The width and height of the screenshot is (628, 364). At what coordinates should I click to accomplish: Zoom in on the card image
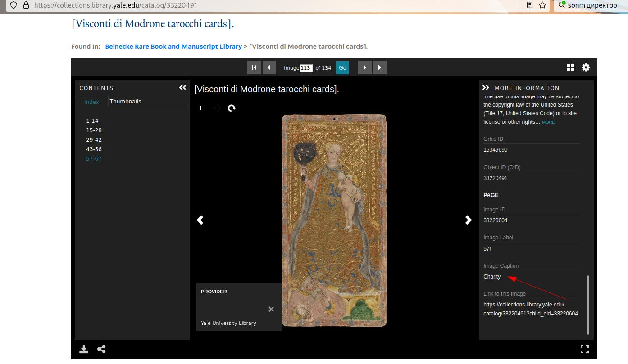tap(201, 108)
